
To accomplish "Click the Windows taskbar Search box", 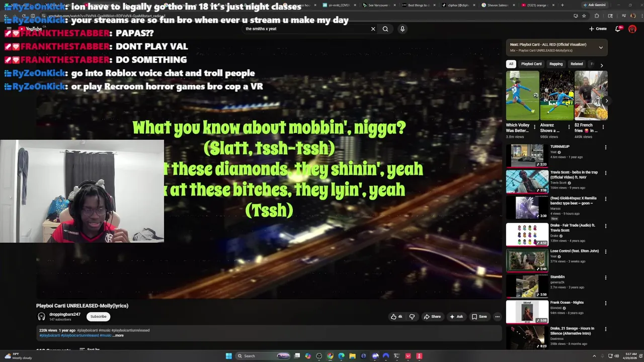I will click(x=264, y=356).
